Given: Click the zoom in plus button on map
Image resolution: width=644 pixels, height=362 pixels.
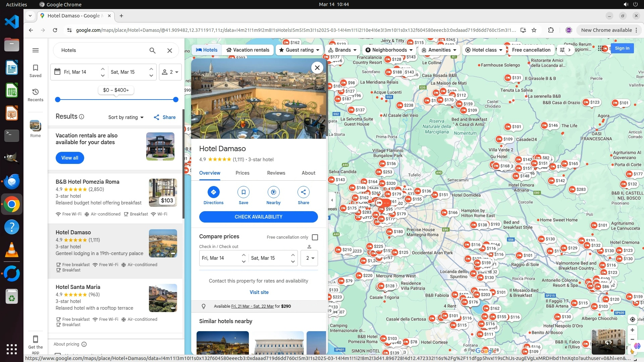Looking at the screenshot, I should tap(632, 330).
